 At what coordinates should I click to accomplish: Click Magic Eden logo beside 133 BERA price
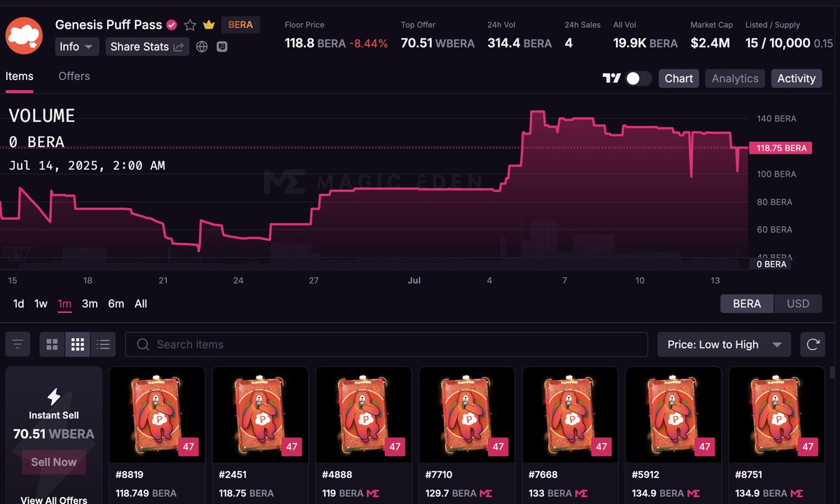pyautogui.click(x=581, y=493)
